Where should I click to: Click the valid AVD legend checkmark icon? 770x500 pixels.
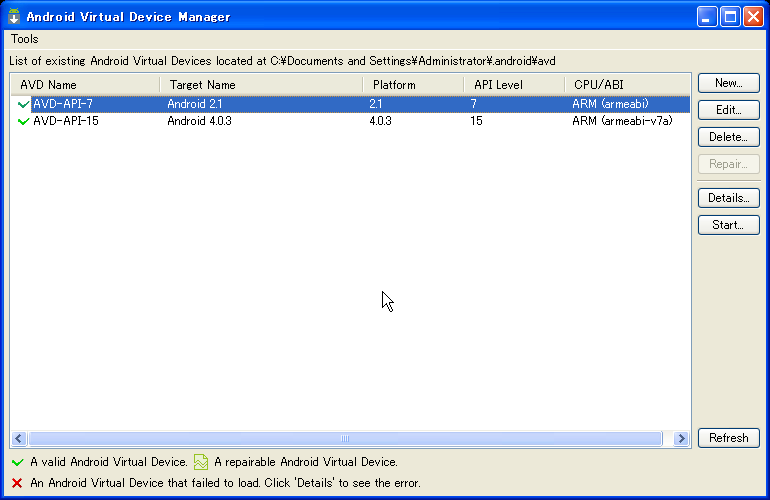[x=18, y=462]
